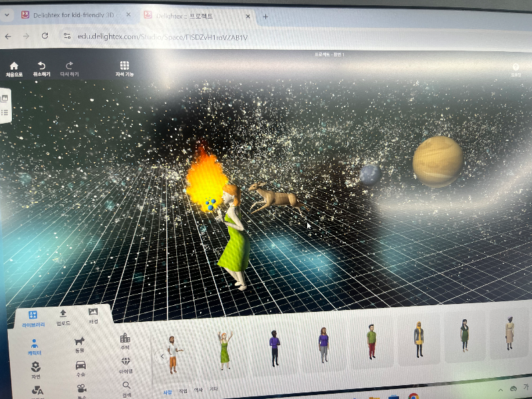Image resolution: width=532 pixels, height=399 pixels.
Task: Open the 도움말 help icon
Action: pos(515,67)
